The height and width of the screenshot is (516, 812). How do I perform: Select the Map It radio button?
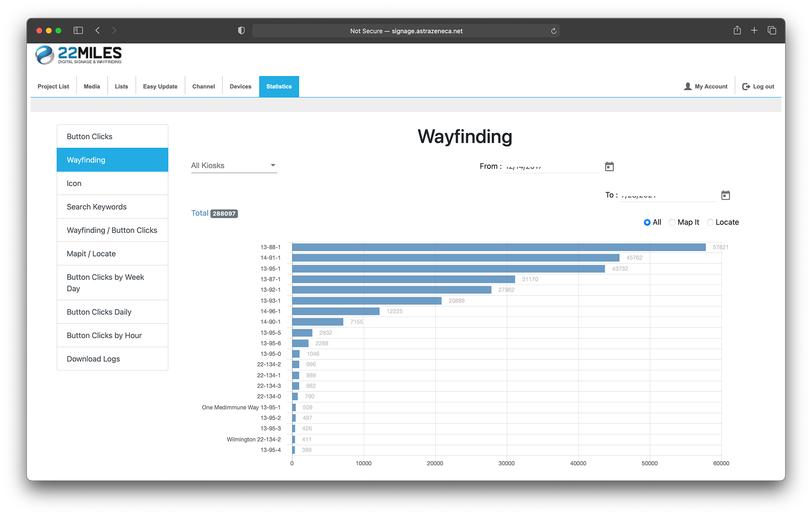pyautogui.click(x=672, y=222)
